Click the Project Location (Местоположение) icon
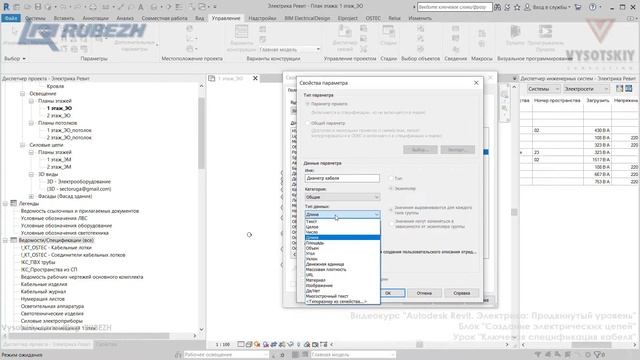This screenshot has height=360, width=640. [x=190, y=29]
